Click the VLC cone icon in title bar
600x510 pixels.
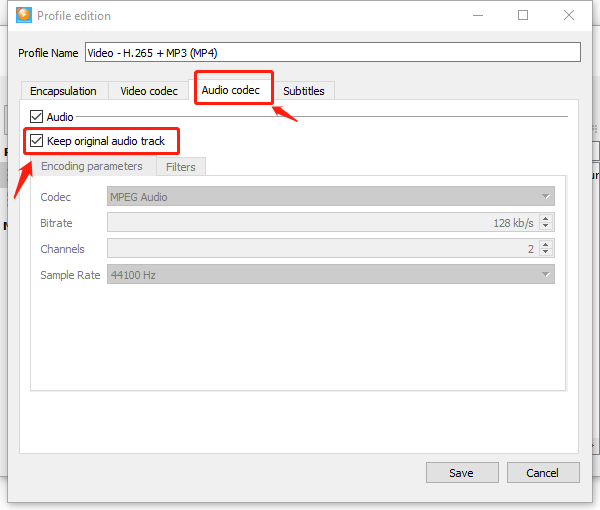[x=23, y=16]
